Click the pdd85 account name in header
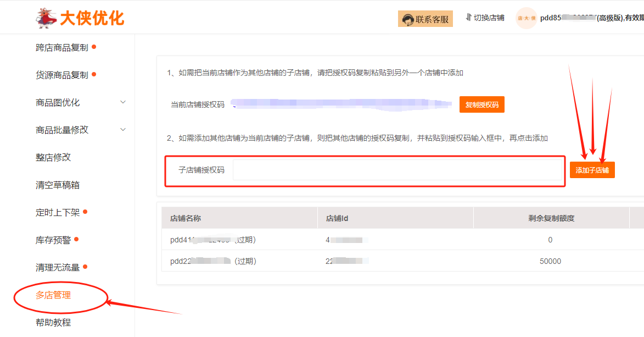Screen dimensions: 644x337 click(x=568, y=18)
